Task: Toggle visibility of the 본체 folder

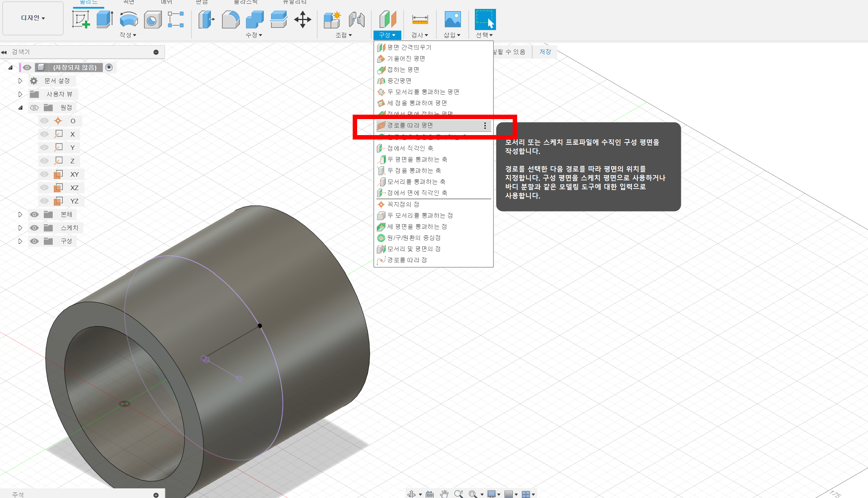Action: point(35,214)
